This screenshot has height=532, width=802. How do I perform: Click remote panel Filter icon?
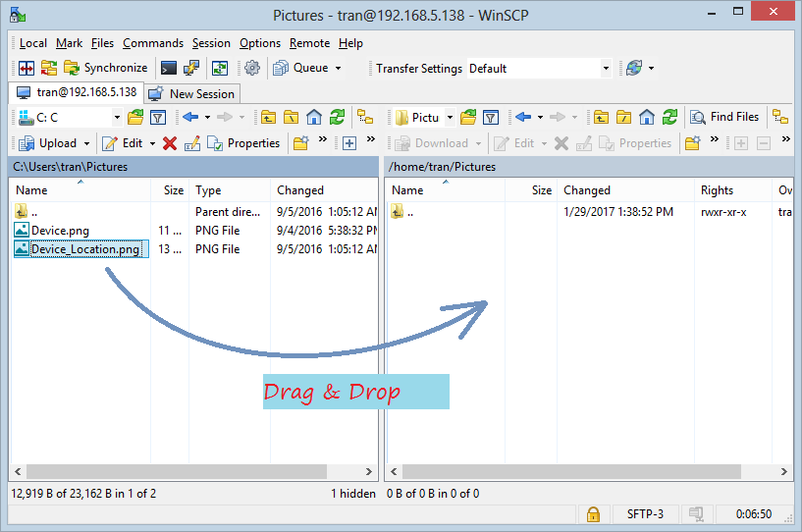click(491, 118)
